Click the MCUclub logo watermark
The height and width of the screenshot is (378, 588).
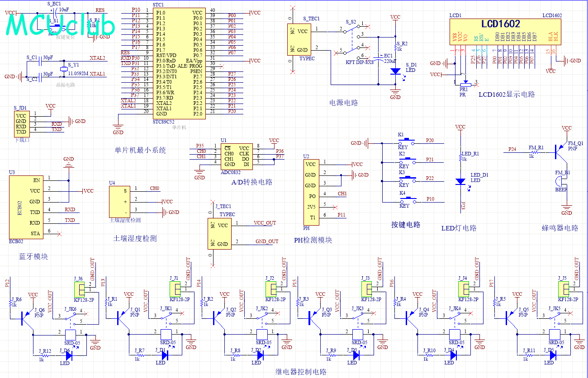pyautogui.click(x=60, y=26)
